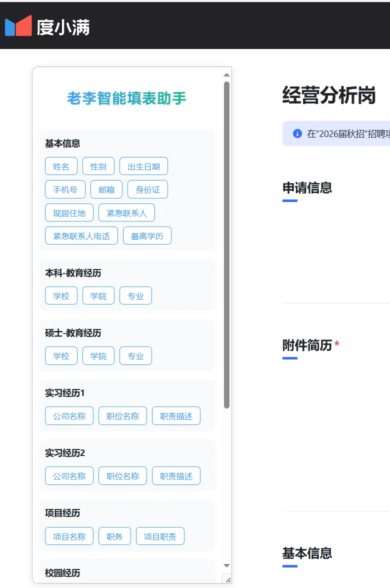Click 职责描述 under 实习经历2

[176, 476]
